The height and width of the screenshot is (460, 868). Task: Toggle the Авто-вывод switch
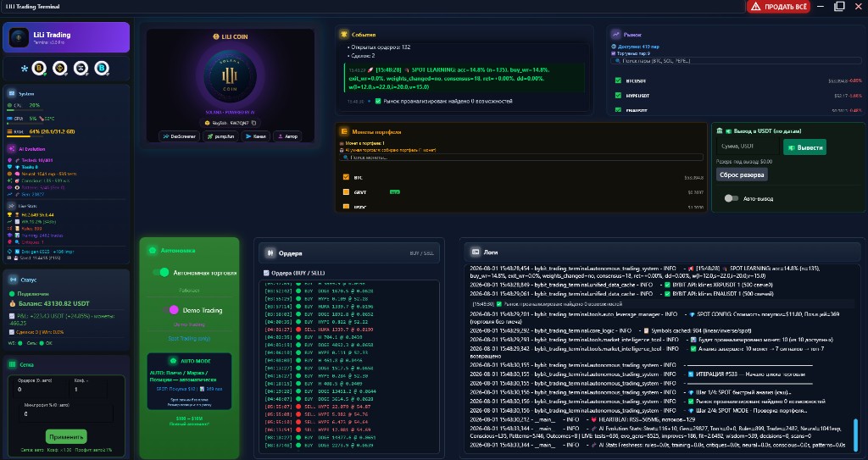732,198
